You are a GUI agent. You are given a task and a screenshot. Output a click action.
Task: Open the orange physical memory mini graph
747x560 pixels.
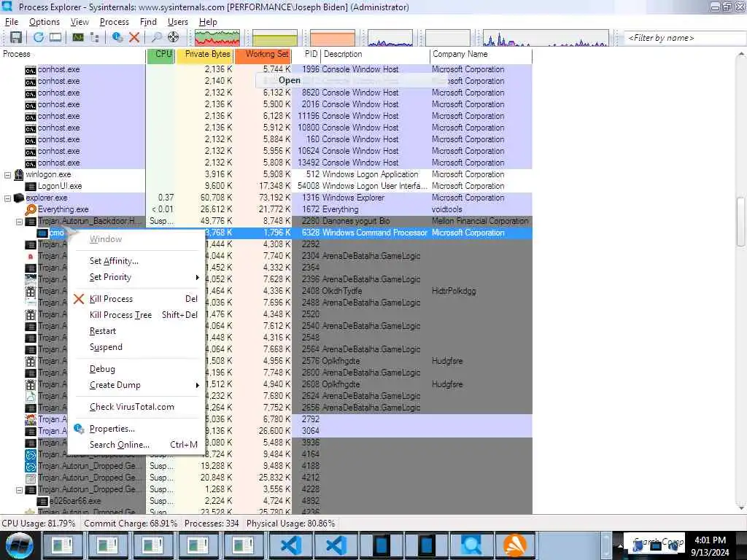tap(333, 38)
